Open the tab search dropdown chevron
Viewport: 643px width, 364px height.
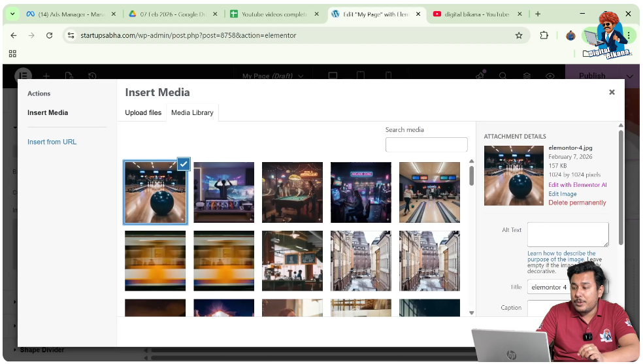coord(12,14)
